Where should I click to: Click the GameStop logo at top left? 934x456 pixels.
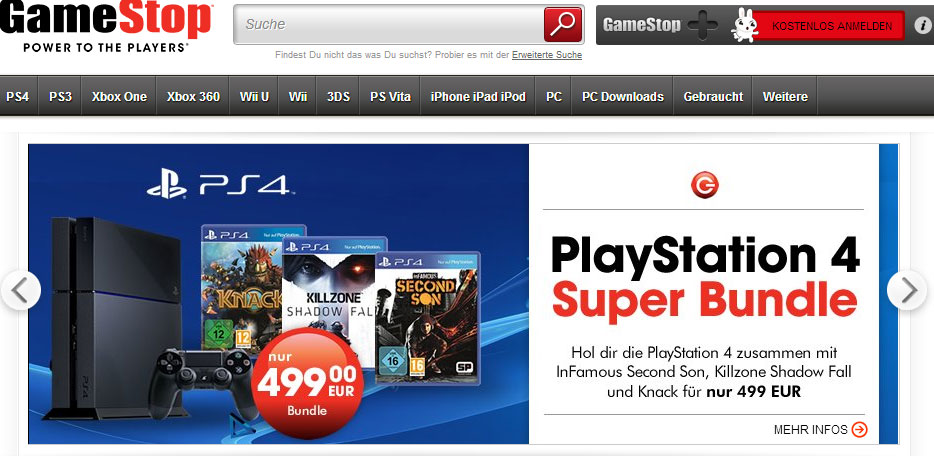tap(106, 26)
